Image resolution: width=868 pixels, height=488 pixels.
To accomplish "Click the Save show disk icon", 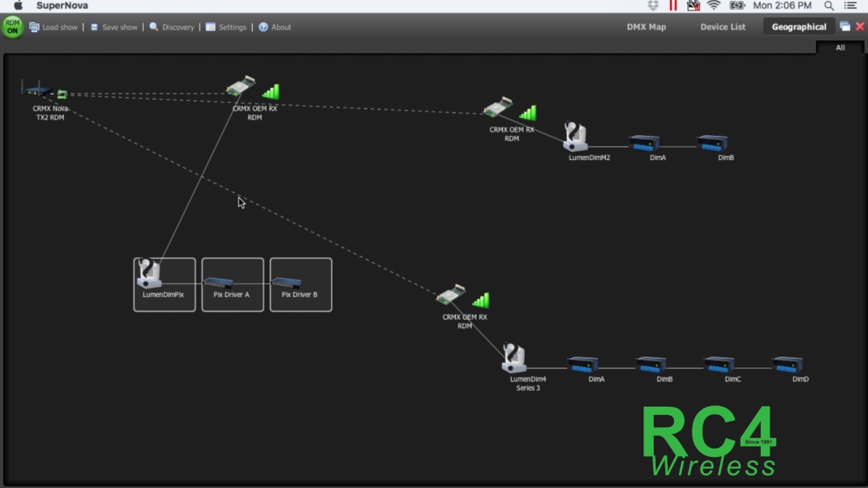I will pos(94,27).
